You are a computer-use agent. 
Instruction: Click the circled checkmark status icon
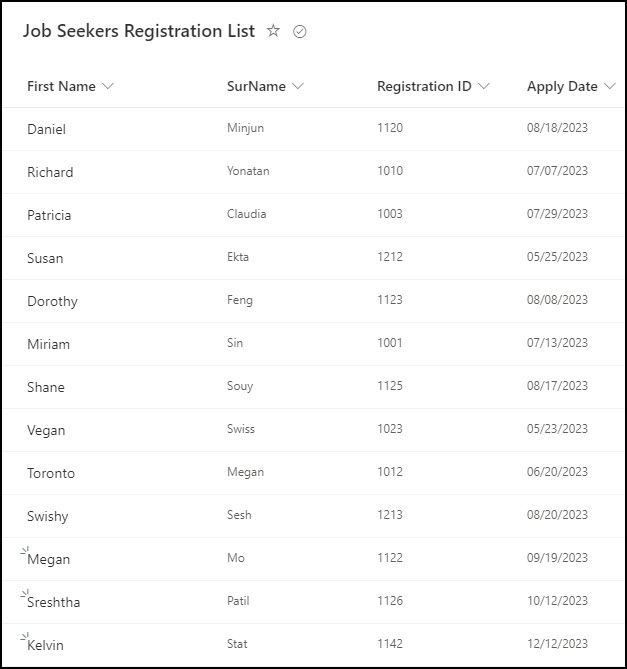click(x=299, y=32)
